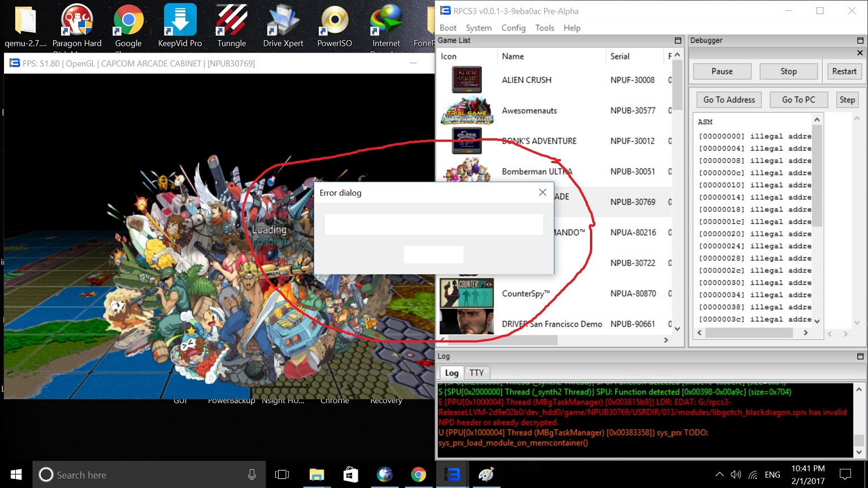The height and width of the screenshot is (488, 868).
Task: Open the Boot menu in RPCS3
Action: click(x=448, y=28)
